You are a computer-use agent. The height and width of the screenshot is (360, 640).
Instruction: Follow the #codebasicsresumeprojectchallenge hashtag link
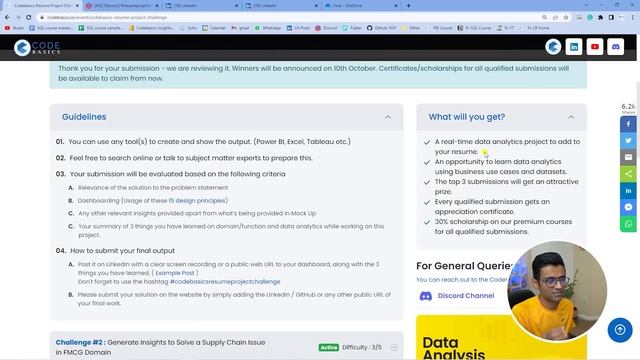tap(225, 282)
